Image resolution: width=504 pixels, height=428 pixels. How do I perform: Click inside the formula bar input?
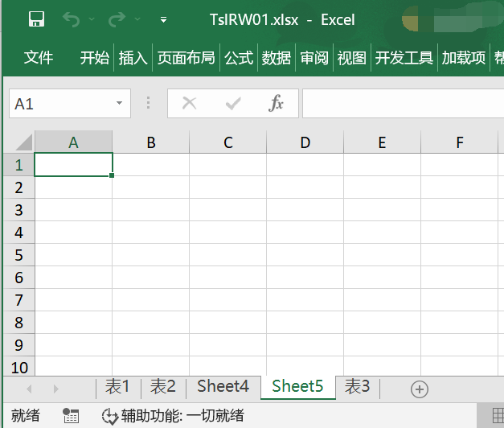coord(402,104)
